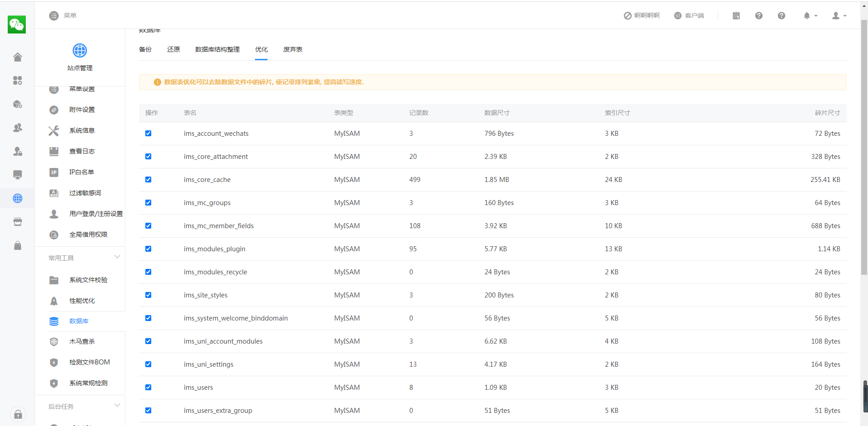The height and width of the screenshot is (426, 868).
Task: Select the 优化 tab
Action: point(261,49)
